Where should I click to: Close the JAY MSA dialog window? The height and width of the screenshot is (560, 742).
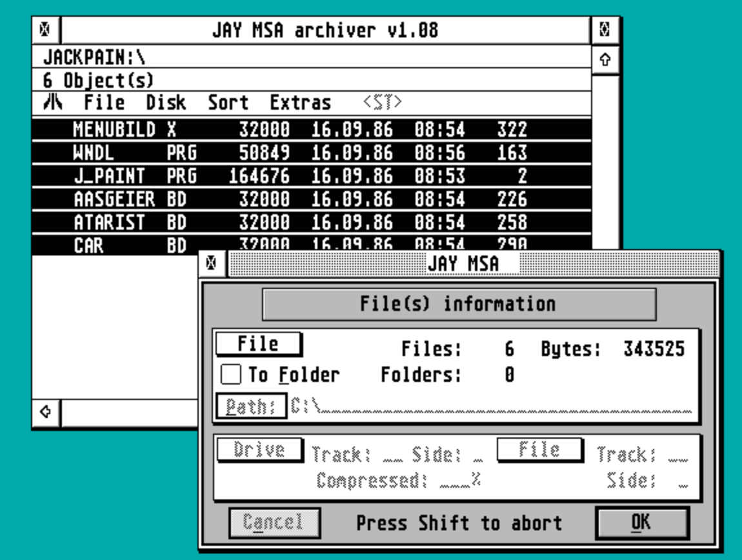coord(212,263)
